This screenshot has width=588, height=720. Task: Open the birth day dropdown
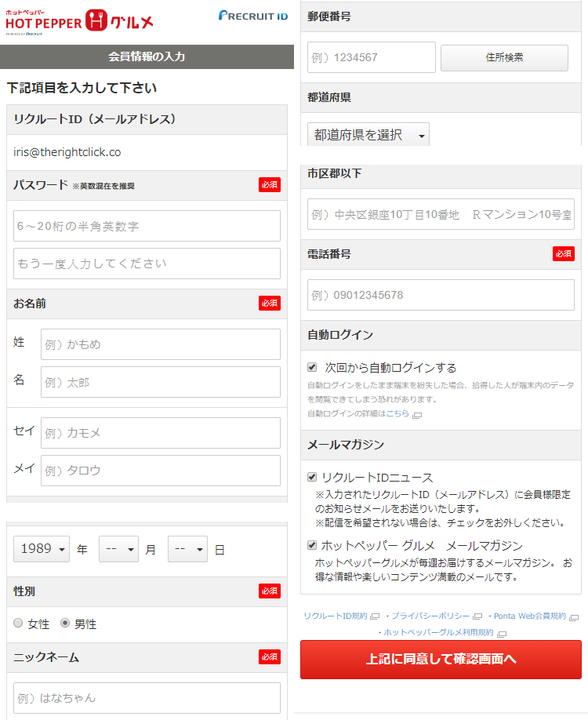[187, 549]
